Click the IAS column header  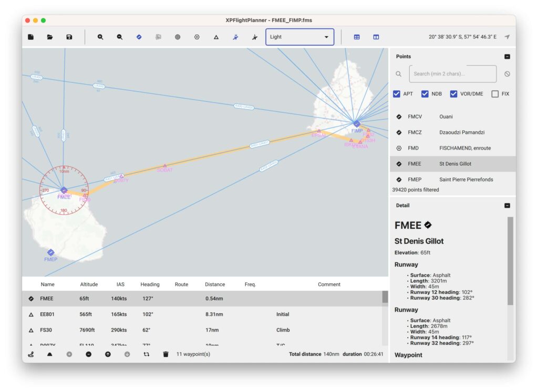[x=120, y=284]
